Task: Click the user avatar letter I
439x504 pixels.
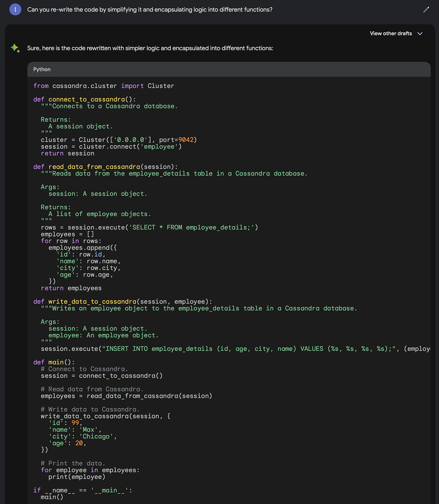Action: pyautogui.click(x=15, y=10)
